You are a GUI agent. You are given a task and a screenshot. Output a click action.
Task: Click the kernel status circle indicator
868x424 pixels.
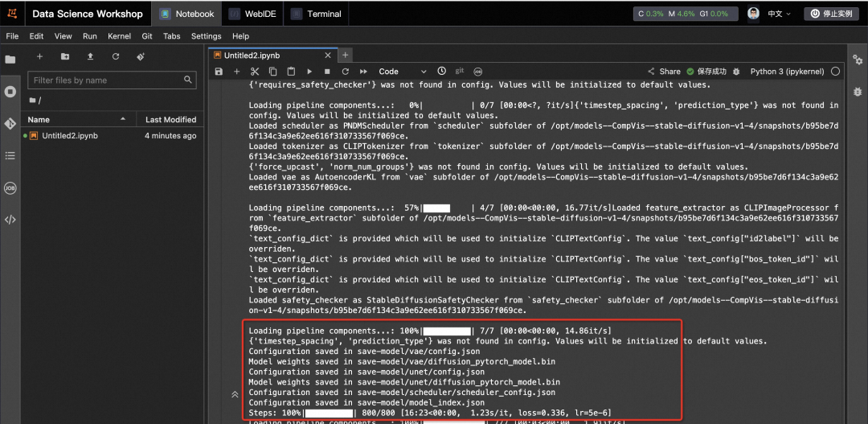pos(835,72)
